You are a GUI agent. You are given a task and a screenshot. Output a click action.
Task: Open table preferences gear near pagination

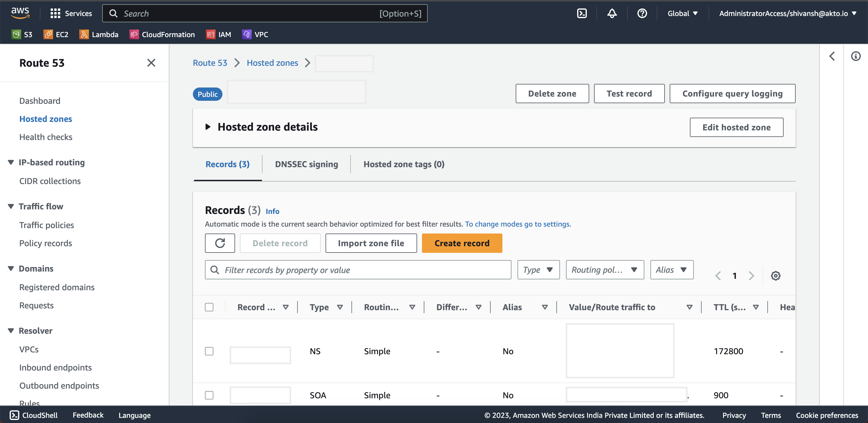click(x=776, y=275)
